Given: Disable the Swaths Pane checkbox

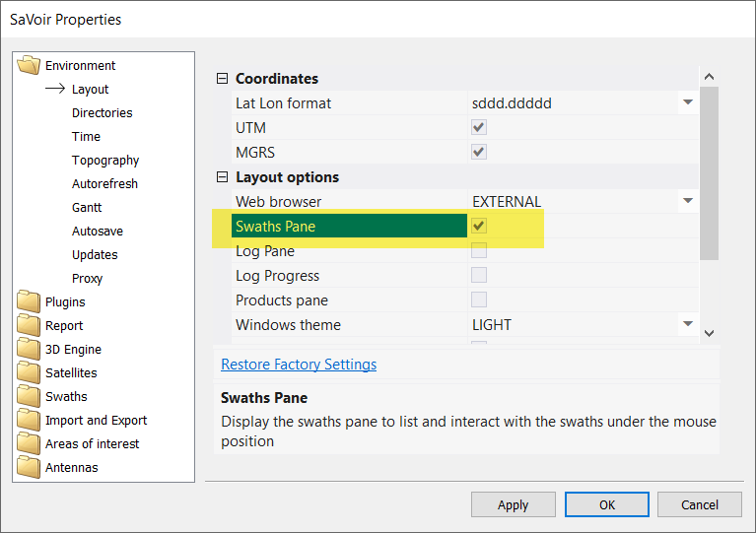Looking at the screenshot, I should tap(479, 227).
